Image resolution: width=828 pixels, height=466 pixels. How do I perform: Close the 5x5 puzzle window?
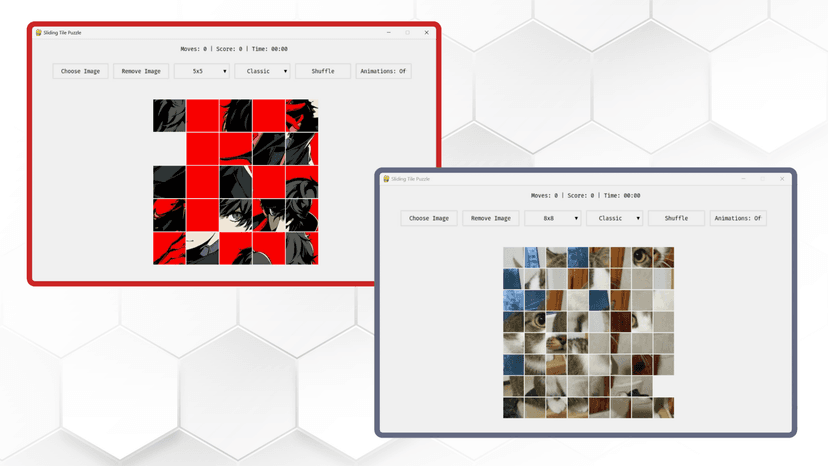426,32
